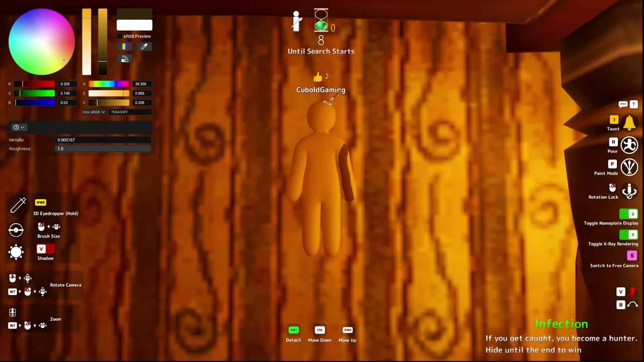Pick a hue from the color wheel

point(42,42)
